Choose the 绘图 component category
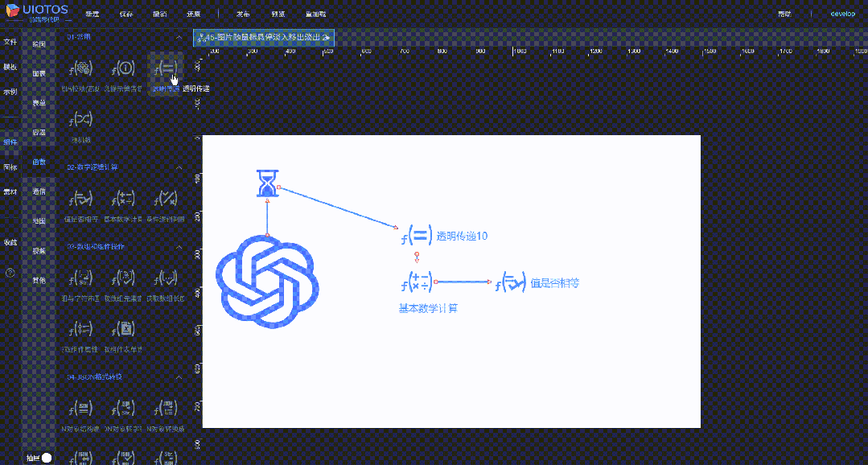 pos(39,43)
